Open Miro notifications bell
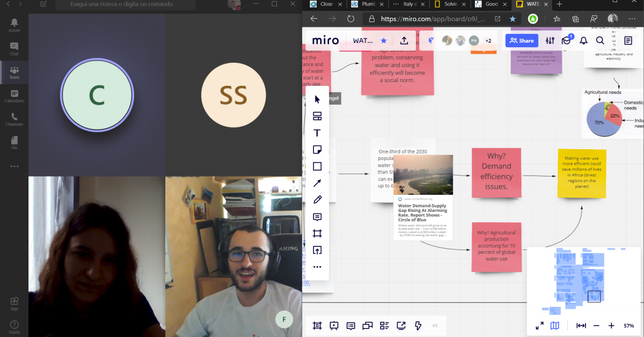Screen dimensions: 644x337 pos(583,41)
